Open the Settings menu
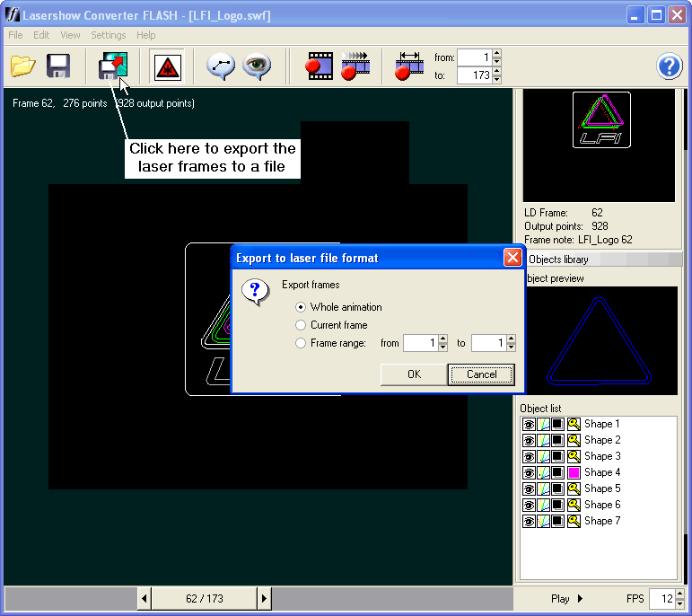The width and height of the screenshot is (692, 616). [108, 35]
